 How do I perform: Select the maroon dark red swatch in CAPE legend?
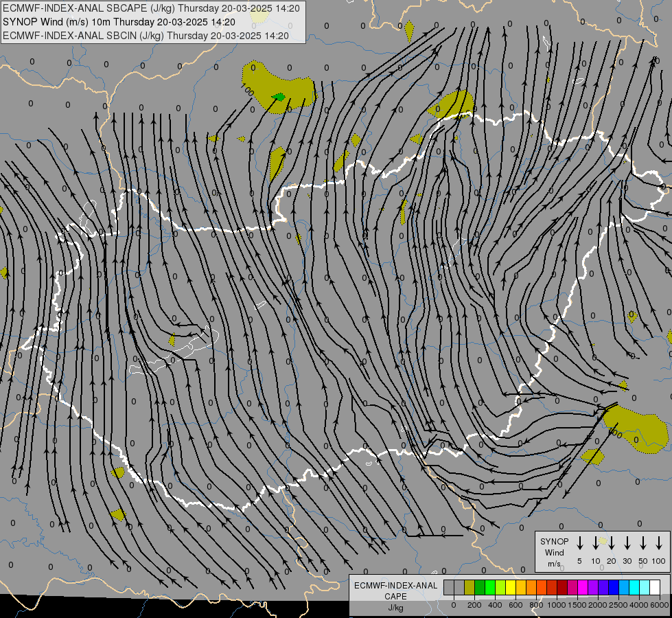pos(563,587)
